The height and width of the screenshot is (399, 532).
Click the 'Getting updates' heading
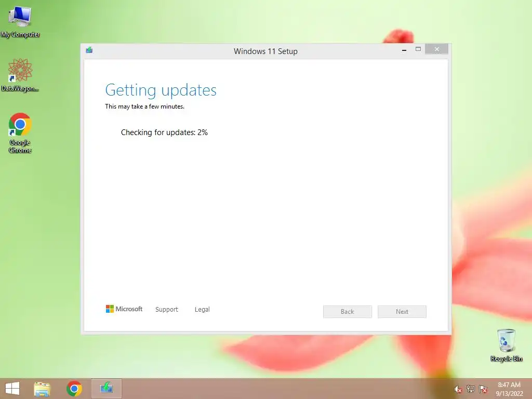[161, 90]
